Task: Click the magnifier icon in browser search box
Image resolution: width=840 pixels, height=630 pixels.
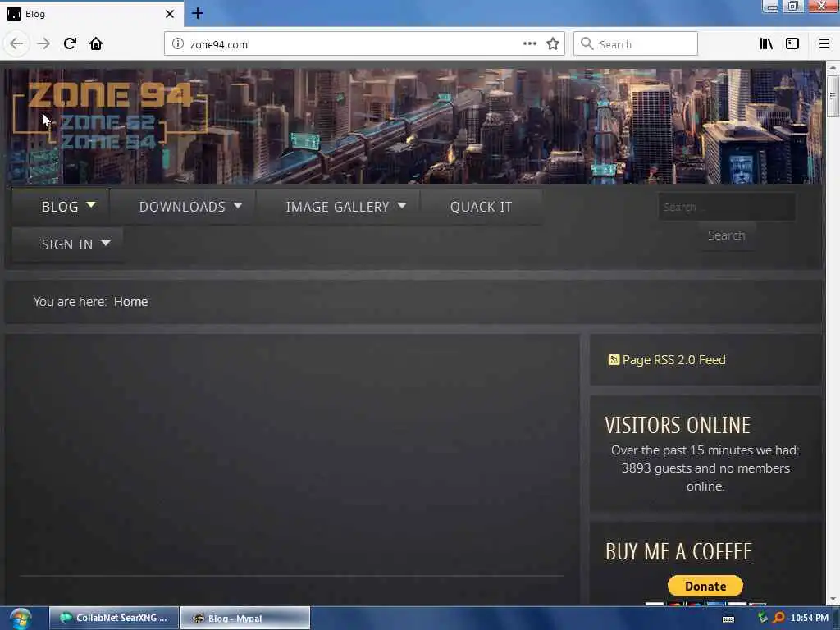Action: [587, 44]
